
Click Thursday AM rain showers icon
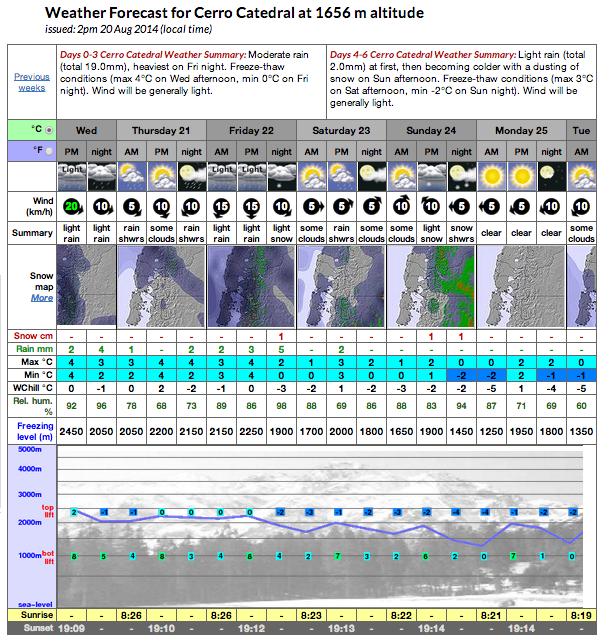132,176
